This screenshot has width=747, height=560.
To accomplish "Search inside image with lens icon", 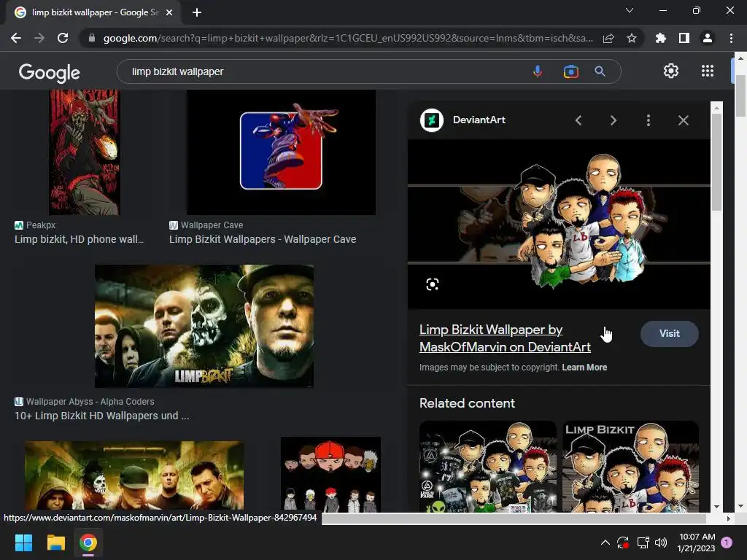I will (x=432, y=285).
